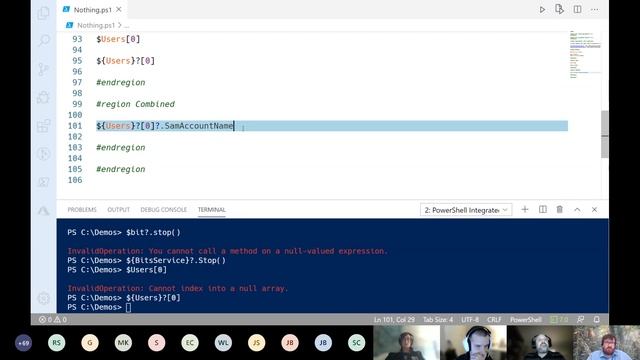
Task: Click the $bit?.stop() terminal command line
Action: click(x=124, y=233)
